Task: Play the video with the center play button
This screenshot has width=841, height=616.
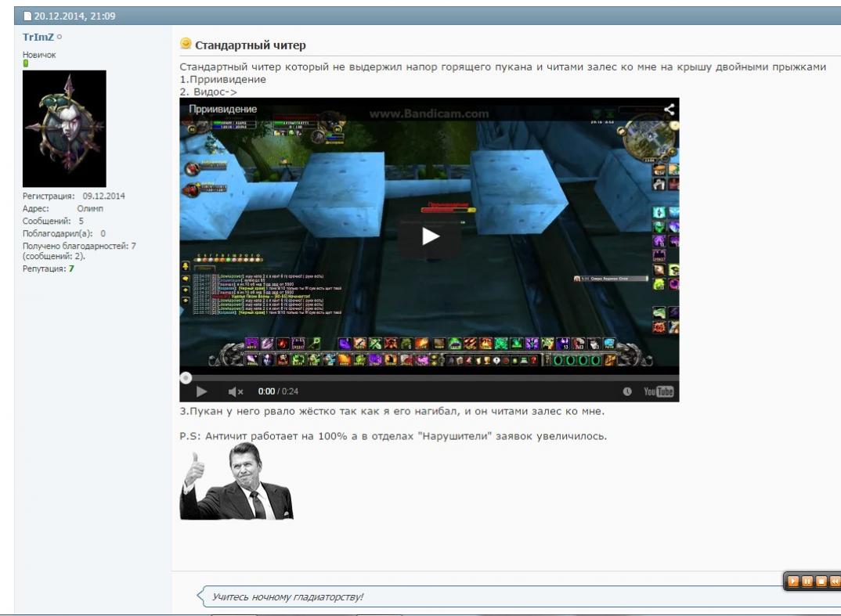Action: coord(429,236)
